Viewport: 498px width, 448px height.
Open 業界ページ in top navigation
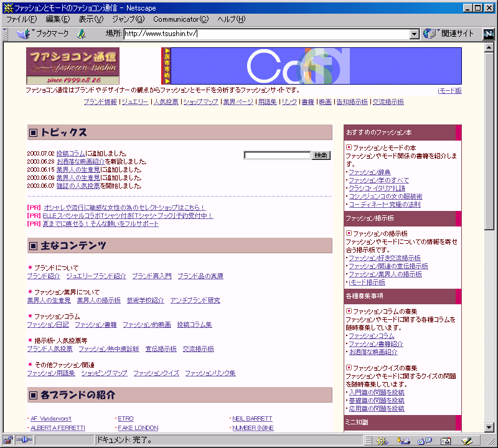coord(238,102)
